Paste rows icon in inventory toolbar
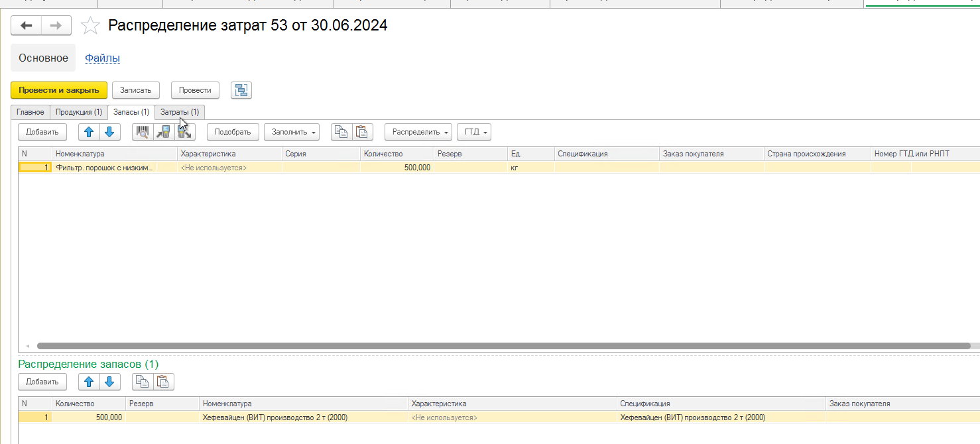 (363, 132)
